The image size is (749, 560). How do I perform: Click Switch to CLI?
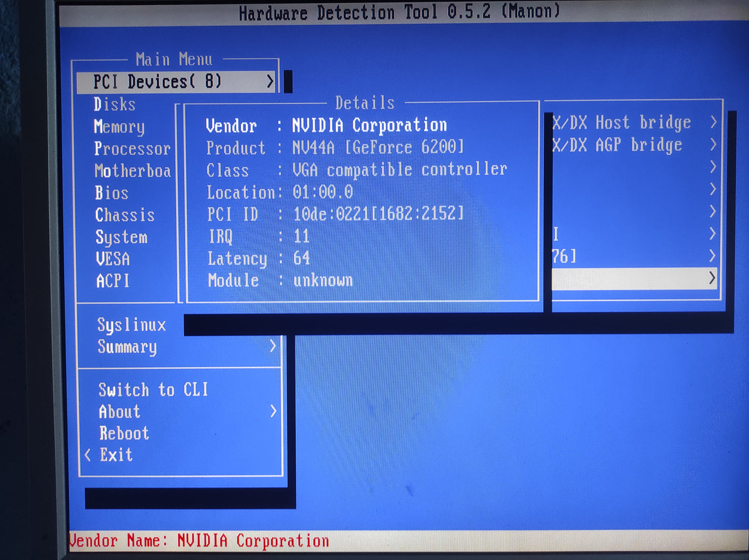point(153,390)
